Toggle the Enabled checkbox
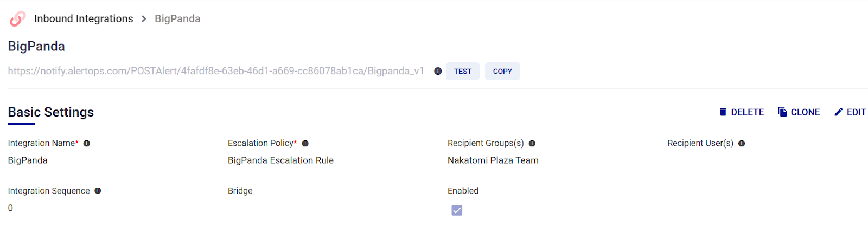The height and width of the screenshot is (245, 868). [457, 210]
